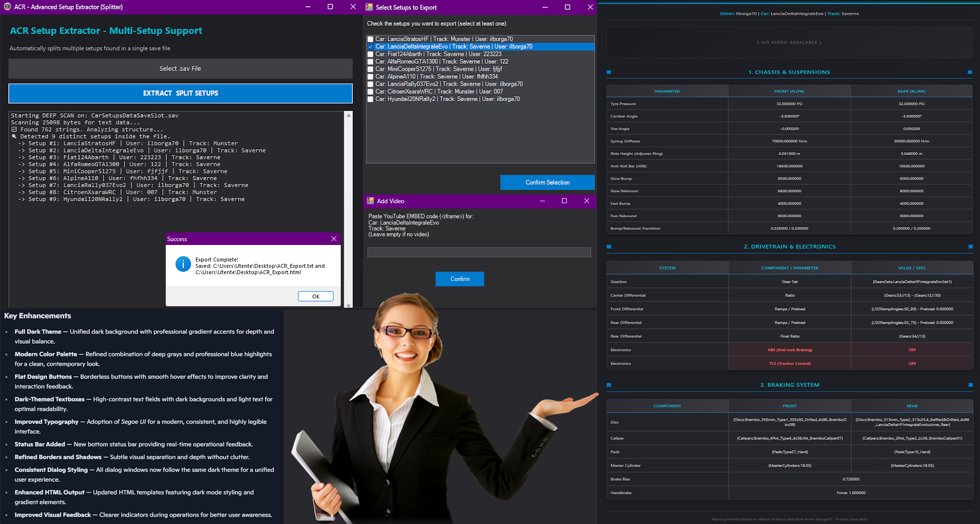Click the Tyre Pressure row label
Screen dimensions: 980x524
[x=623, y=104]
